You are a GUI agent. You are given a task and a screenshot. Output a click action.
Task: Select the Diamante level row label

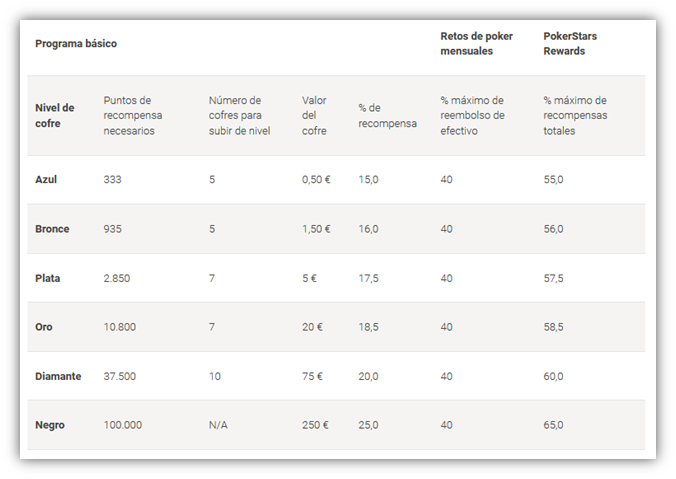tap(58, 376)
